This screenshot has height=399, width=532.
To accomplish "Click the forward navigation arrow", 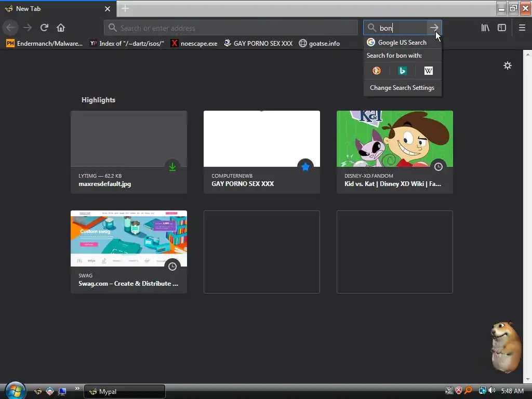I will coord(28,28).
